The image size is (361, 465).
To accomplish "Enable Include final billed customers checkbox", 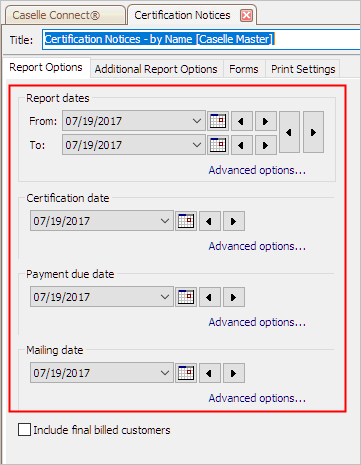I will click(24, 430).
